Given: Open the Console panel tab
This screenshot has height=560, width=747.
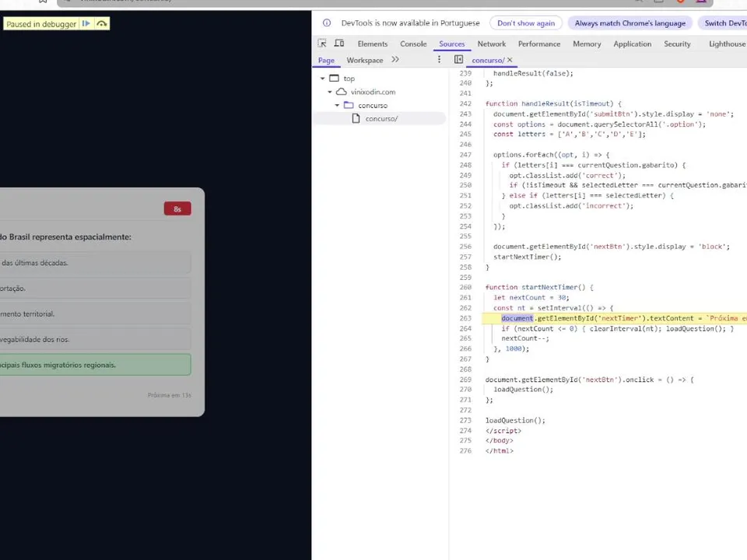Looking at the screenshot, I should pos(413,44).
